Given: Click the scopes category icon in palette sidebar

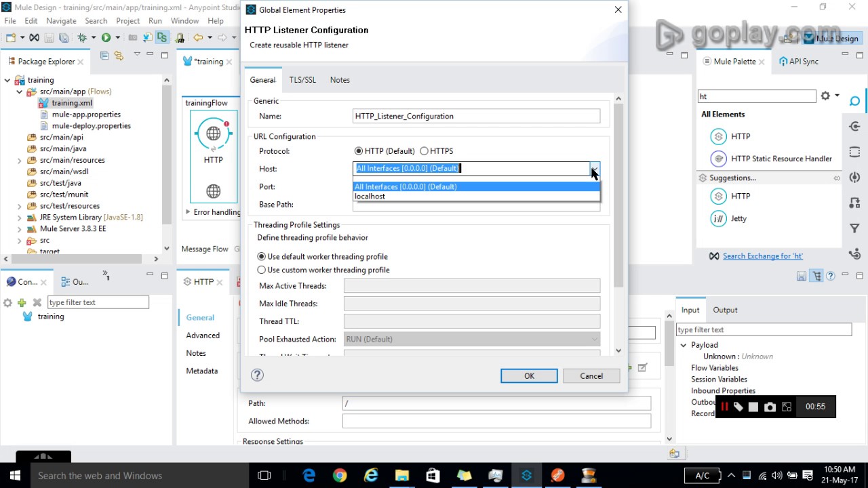Looking at the screenshot, I should click(x=854, y=152).
